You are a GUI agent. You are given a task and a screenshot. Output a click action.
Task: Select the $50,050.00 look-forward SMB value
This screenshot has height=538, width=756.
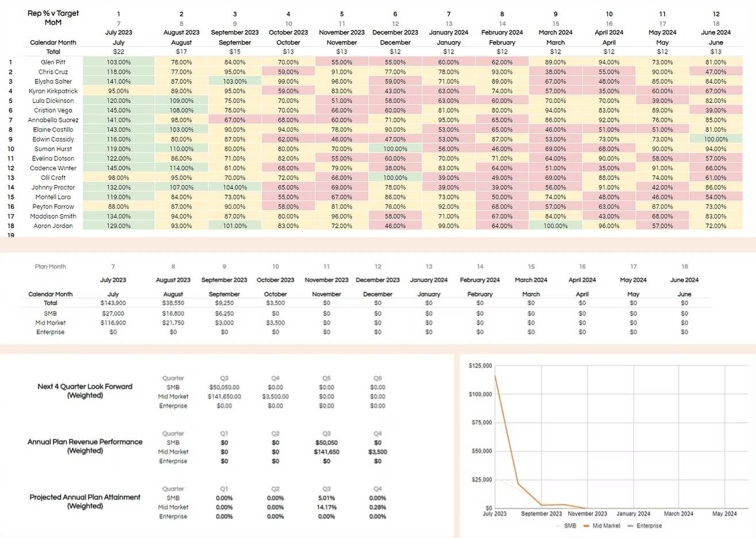[x=224, y=387]
